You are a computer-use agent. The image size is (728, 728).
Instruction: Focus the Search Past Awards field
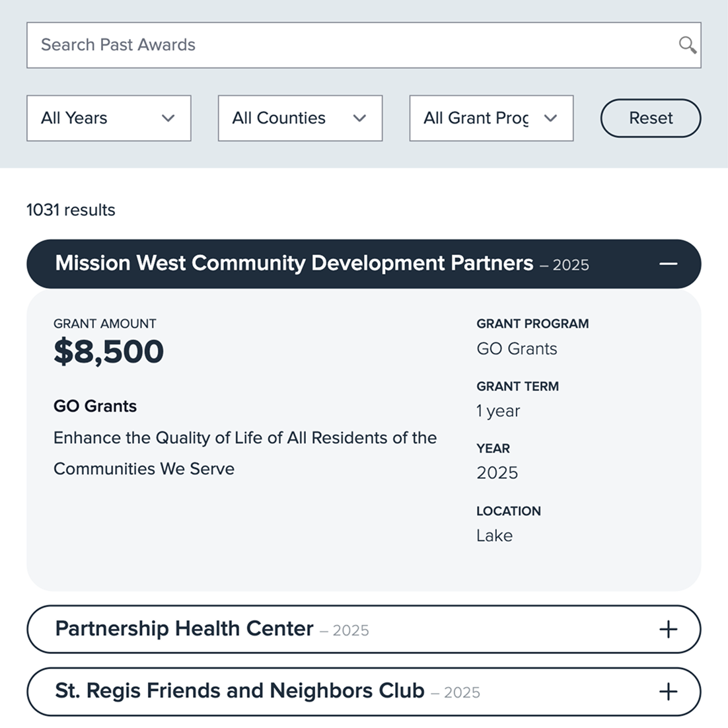tap(350, 45)
